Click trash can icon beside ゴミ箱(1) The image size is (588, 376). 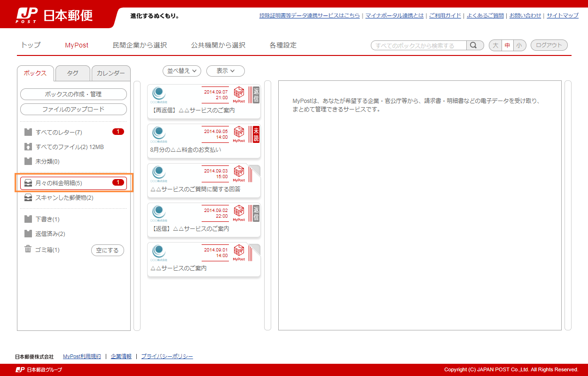pyautogui.click(x=28, y=249)
